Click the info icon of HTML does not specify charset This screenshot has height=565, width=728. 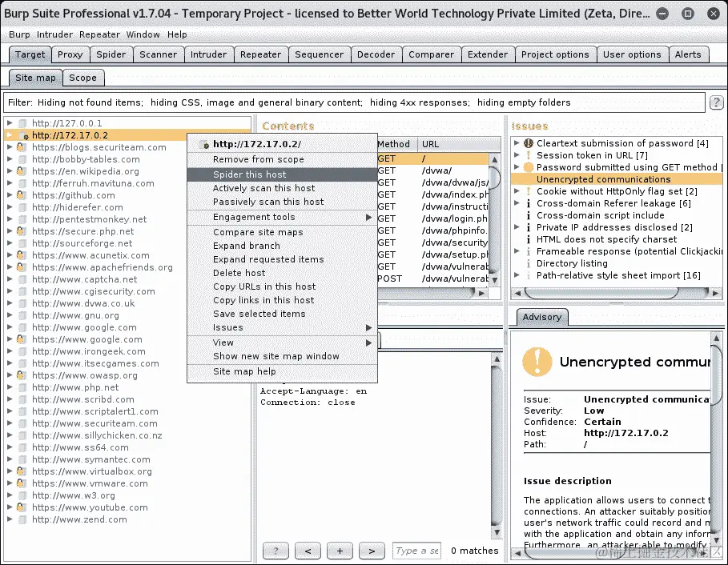[x=529, y=239]
